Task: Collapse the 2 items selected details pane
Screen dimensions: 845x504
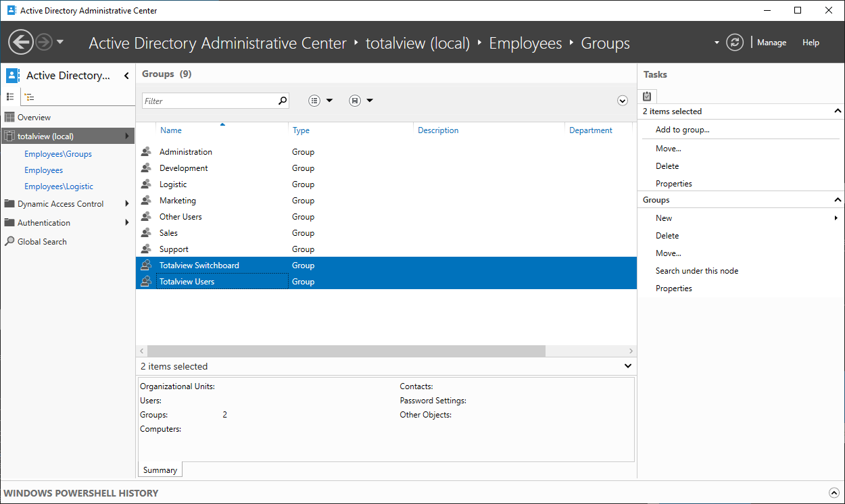Action: coord(628,366)
